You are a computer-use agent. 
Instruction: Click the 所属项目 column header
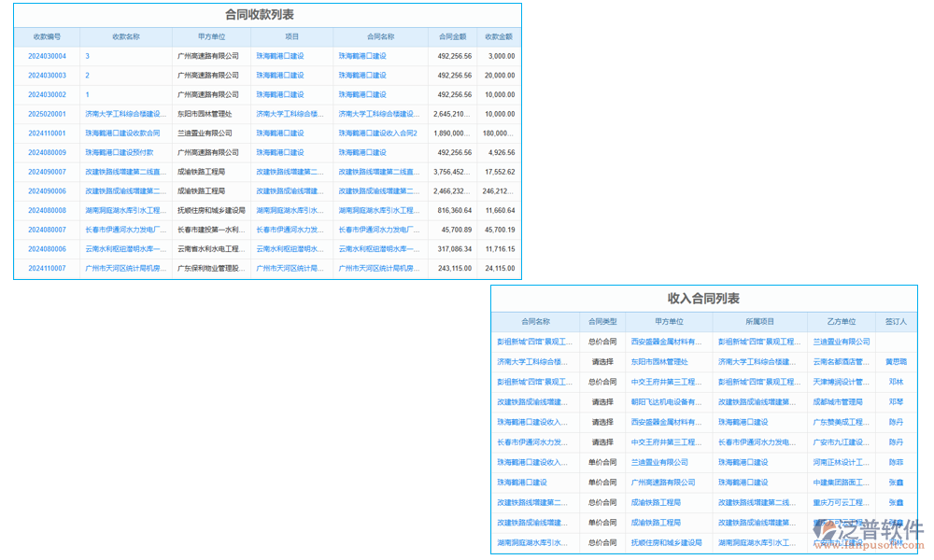[x=758, y=321]
